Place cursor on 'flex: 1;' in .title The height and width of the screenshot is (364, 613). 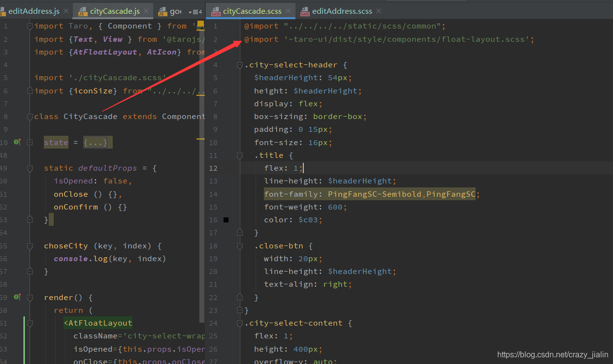pos(284,168)
